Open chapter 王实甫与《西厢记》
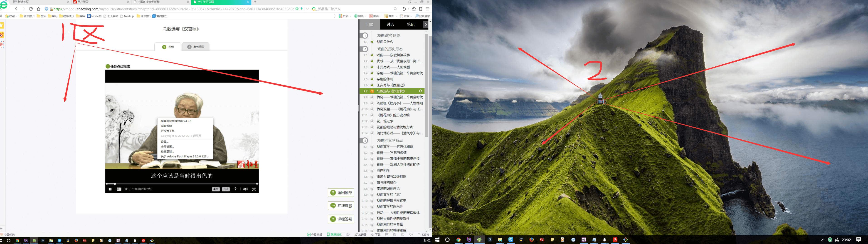 [x=391, y=85]
